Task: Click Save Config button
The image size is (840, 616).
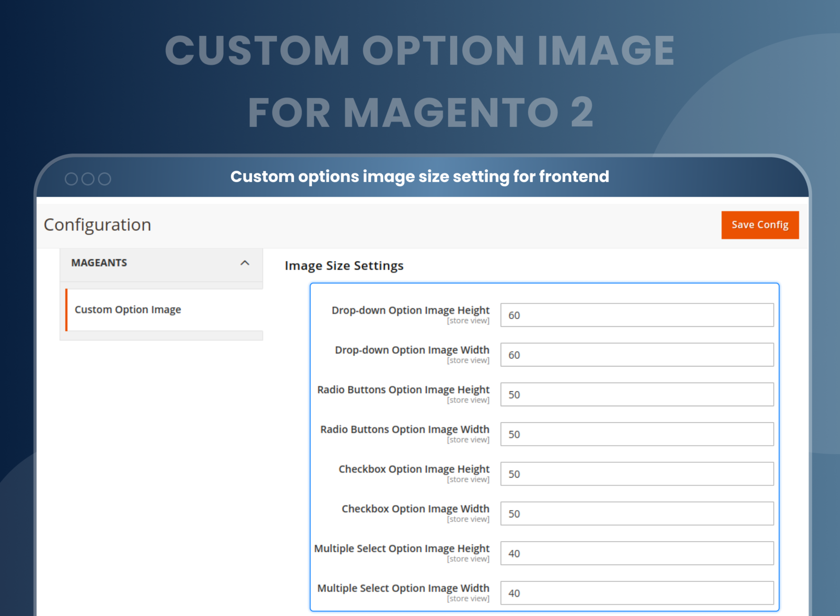Action: click(x=759, y=224)
